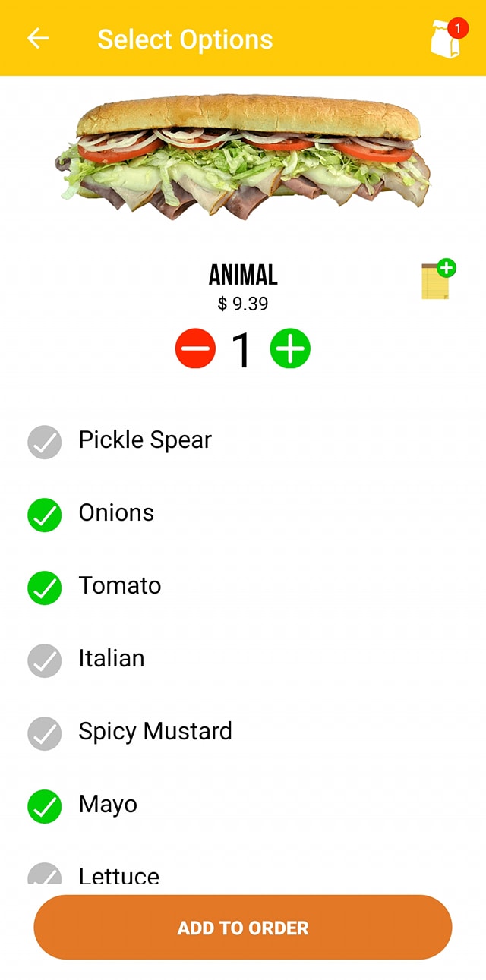Open the order bag with badge
Screen dimensions: 486x980
click(x=447, y=39)
